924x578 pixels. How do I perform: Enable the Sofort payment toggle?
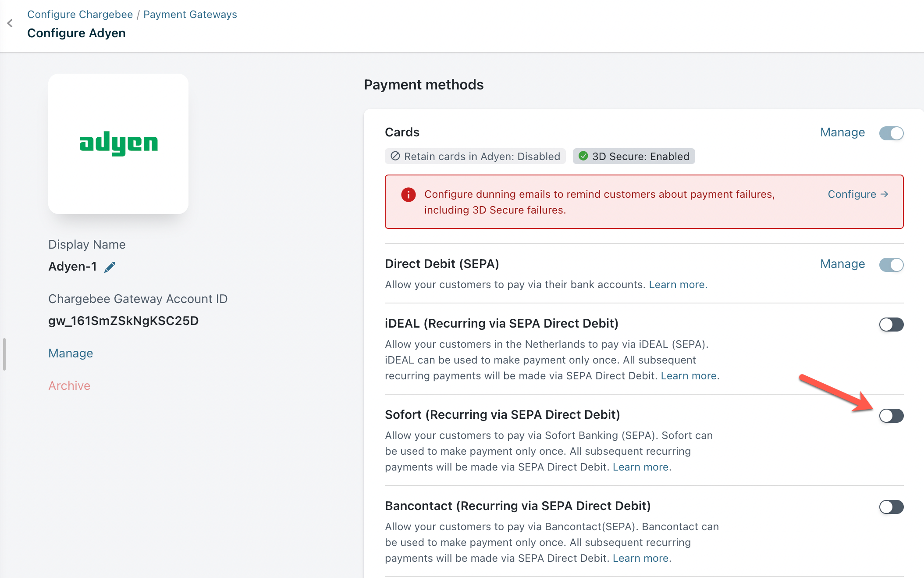pyautogui.click(x=891, y=416)
